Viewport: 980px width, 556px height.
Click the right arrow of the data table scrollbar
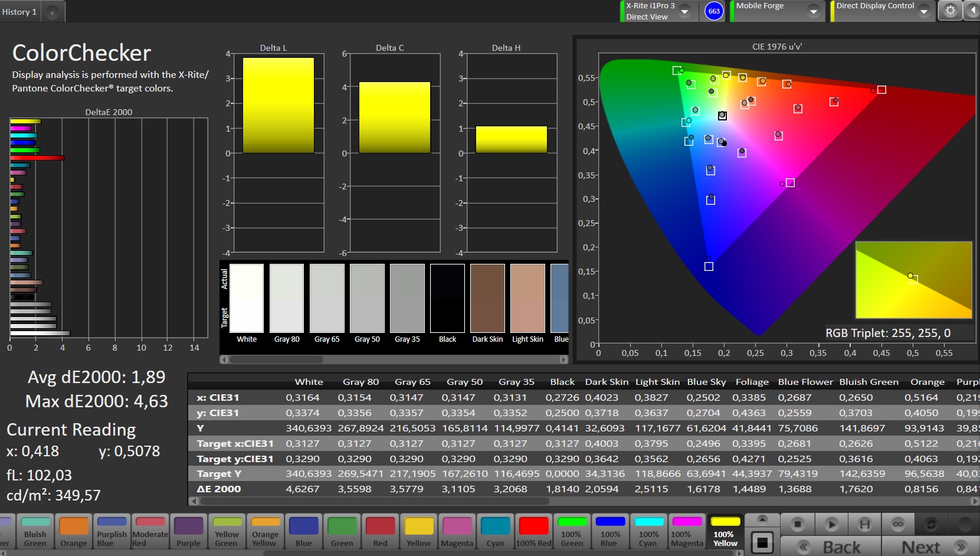975,501
